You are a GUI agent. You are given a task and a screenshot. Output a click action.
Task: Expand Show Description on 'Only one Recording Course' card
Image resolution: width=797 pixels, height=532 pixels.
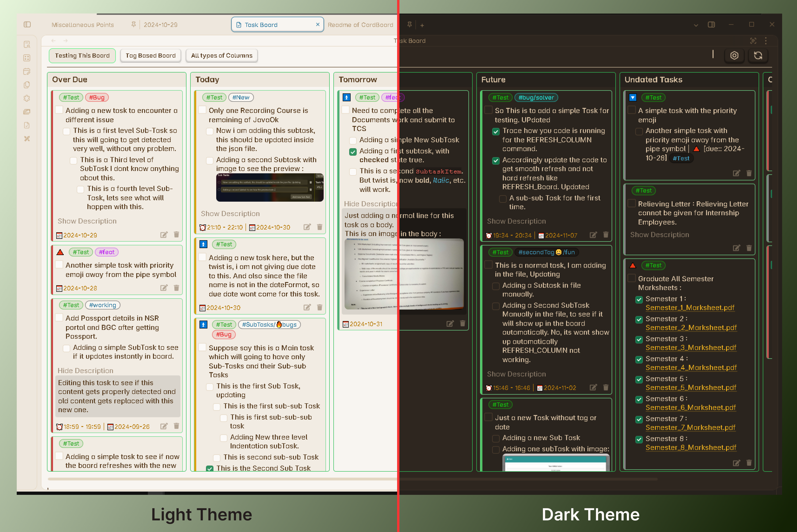(x=230, y=213)
